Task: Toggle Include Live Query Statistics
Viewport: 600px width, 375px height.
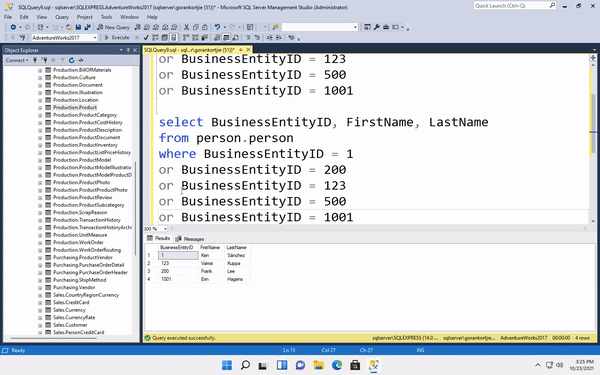Action: point(195,38)
